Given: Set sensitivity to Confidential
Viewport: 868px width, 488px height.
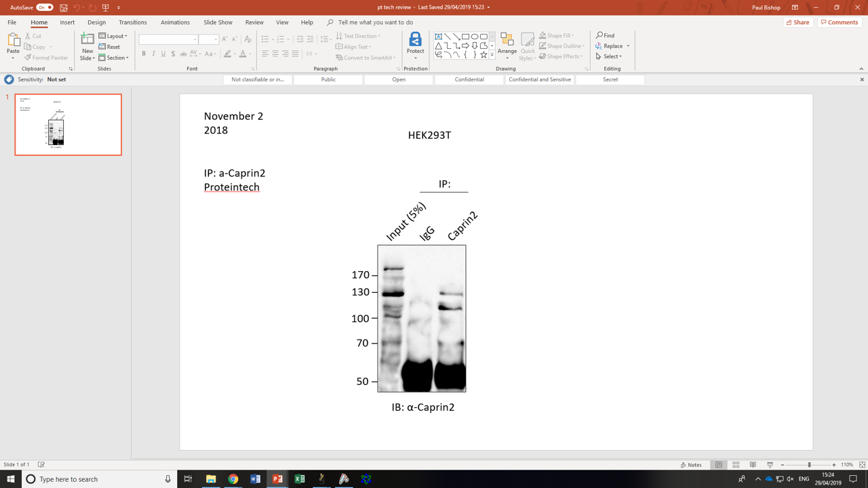Looking at the screenshot, I should (x=469, y=79).
